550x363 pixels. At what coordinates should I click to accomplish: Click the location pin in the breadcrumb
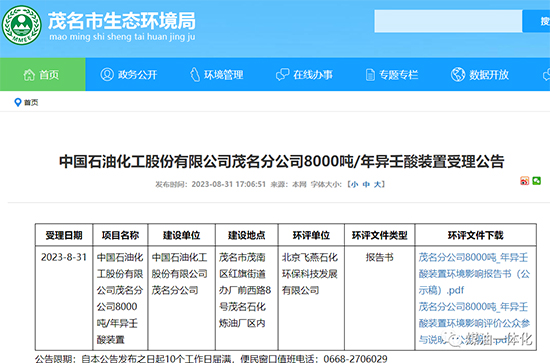[18, 102]
